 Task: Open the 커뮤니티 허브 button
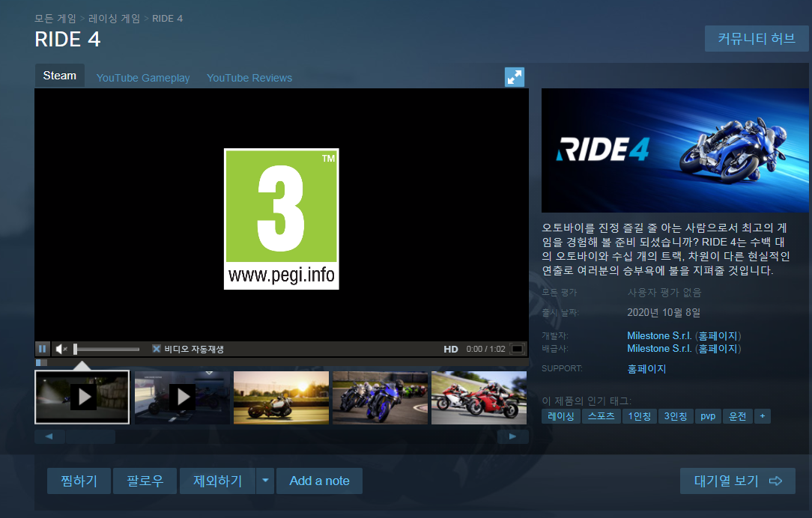[x=756, y=38]
